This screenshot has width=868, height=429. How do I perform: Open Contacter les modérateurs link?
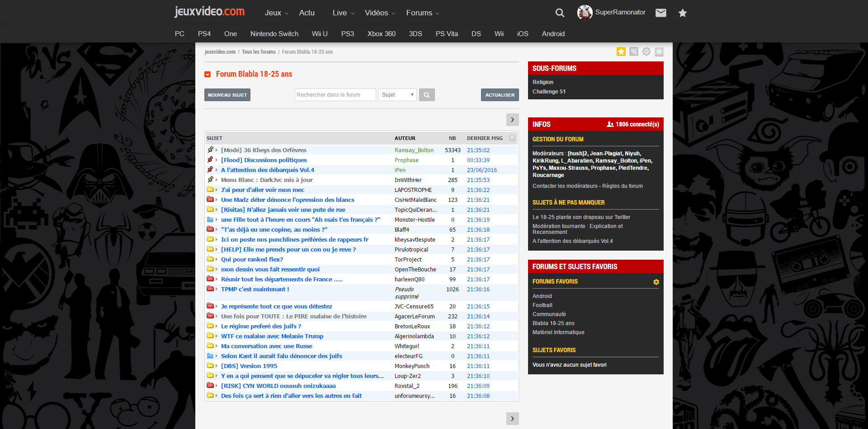565,186
